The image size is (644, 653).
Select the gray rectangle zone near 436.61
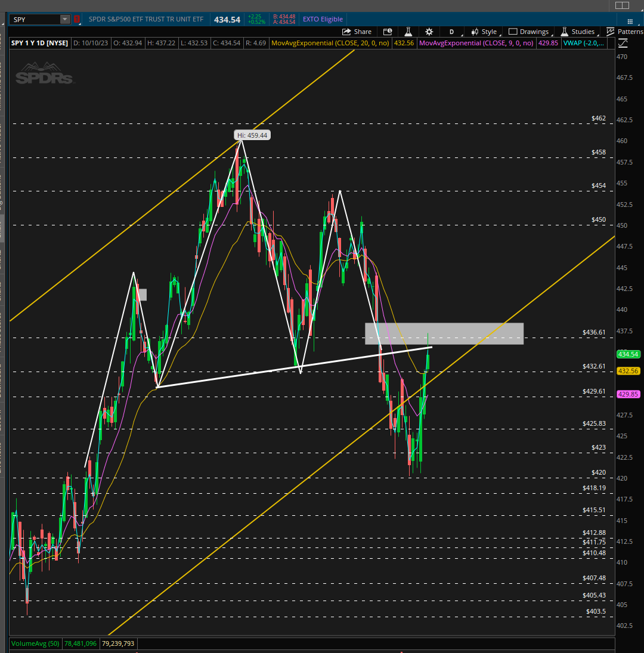[444, 333]
